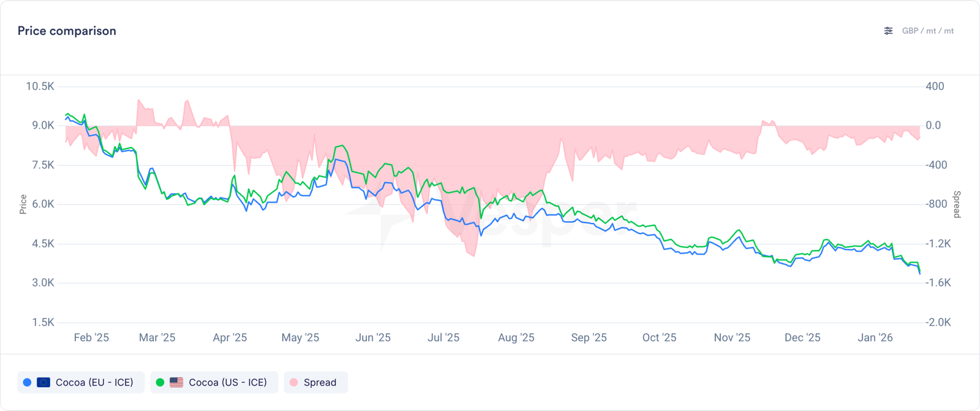Viewport: 980px width, 411px height.
Task: Click the 10.5K price axis value
Action: [40, 86]
